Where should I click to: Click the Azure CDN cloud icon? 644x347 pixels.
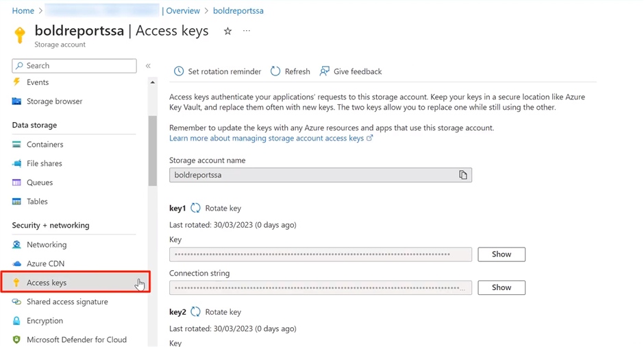tap(16, 263)
